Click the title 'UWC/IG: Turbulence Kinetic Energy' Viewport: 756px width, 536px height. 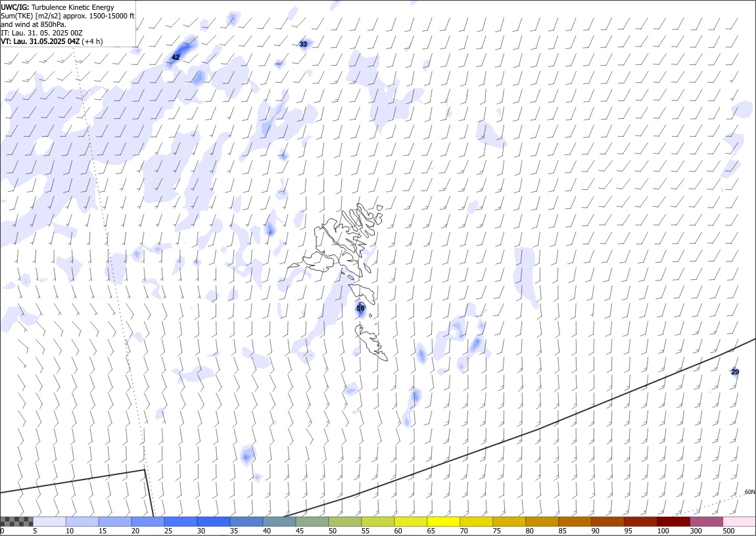[x=57, y=7]
